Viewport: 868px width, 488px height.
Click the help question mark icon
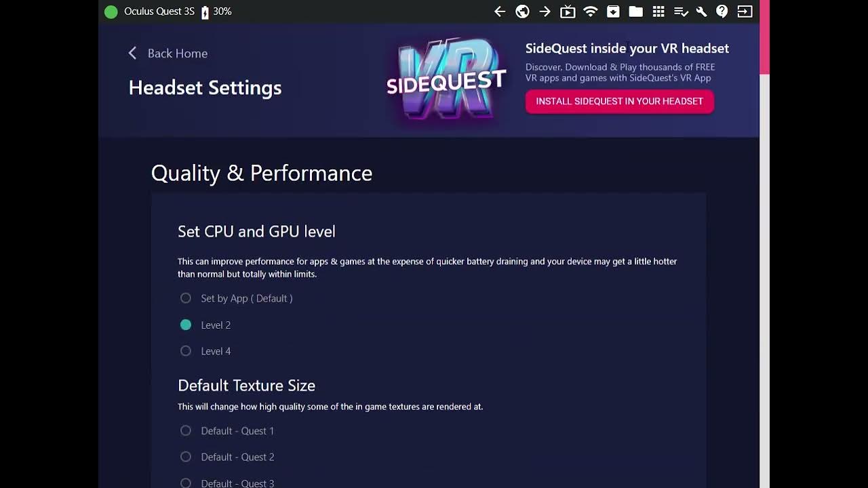point(722,12)
